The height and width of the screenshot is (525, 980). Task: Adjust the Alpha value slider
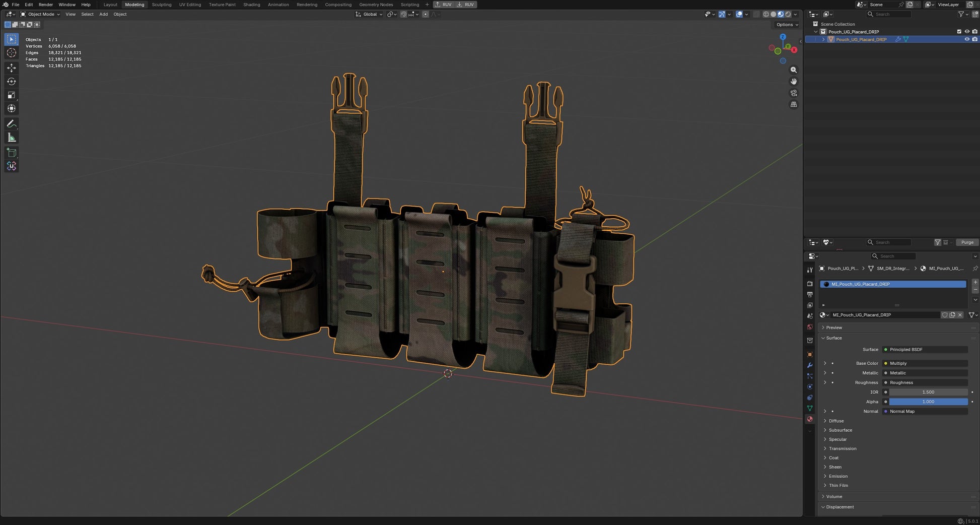[928, 402]
